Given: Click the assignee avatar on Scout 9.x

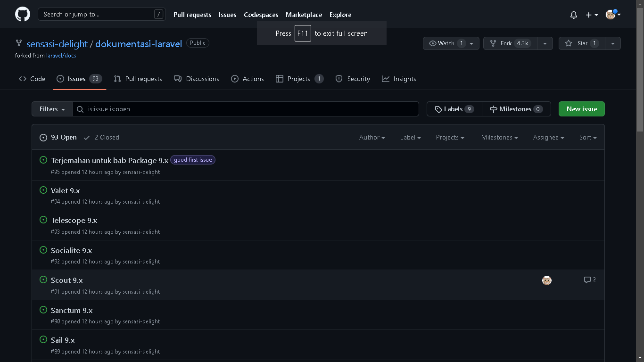Looking at the screenshot, I should [547, 280].
